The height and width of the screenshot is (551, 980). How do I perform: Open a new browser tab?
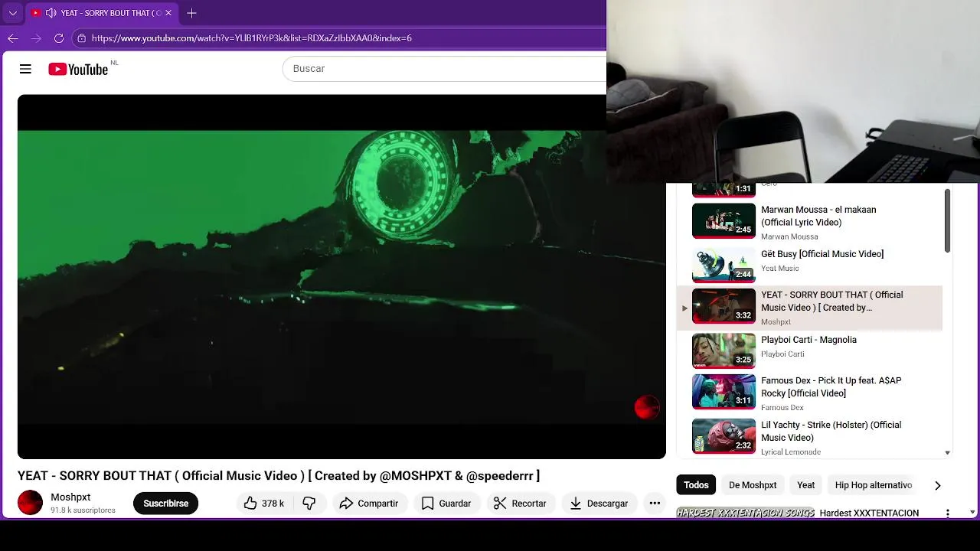click(191, 13)
